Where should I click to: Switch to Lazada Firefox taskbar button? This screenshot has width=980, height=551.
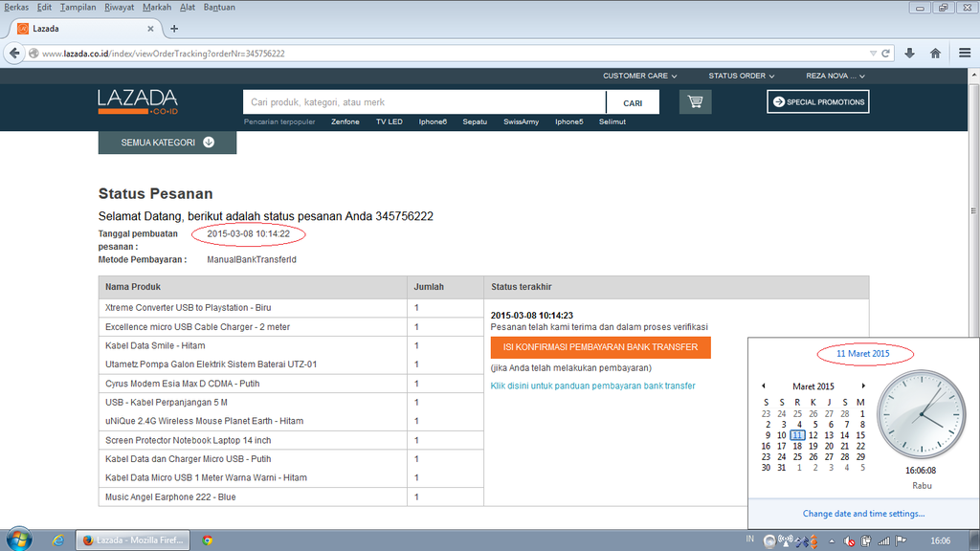[132, 540]
